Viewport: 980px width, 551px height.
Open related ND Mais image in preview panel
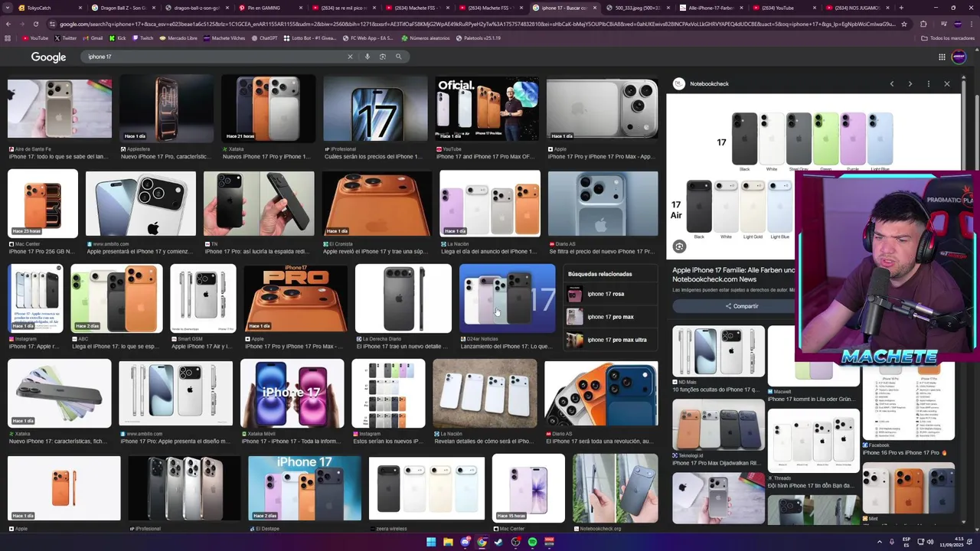(x=718, y=351)
